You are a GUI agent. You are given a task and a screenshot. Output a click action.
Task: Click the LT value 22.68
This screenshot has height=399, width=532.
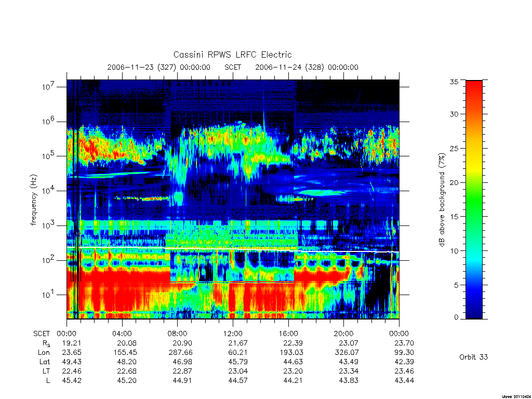(x=127, y=371)
